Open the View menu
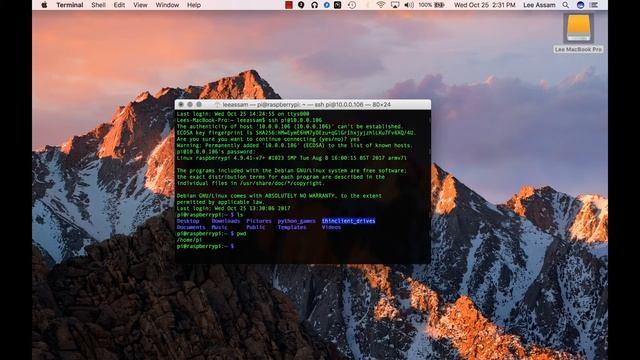Image resolution: width=640 pixels, height=360 pixels. tap(140, 5)
